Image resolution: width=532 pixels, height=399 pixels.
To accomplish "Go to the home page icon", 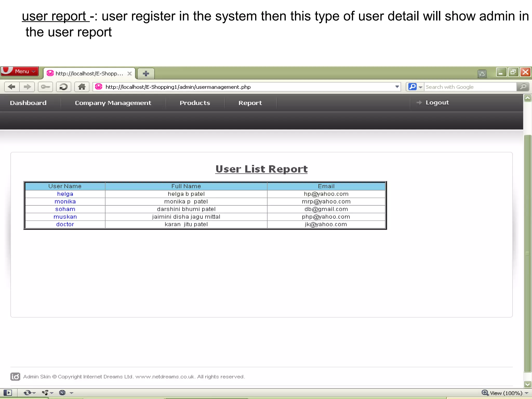I will [x=82, y=87].
